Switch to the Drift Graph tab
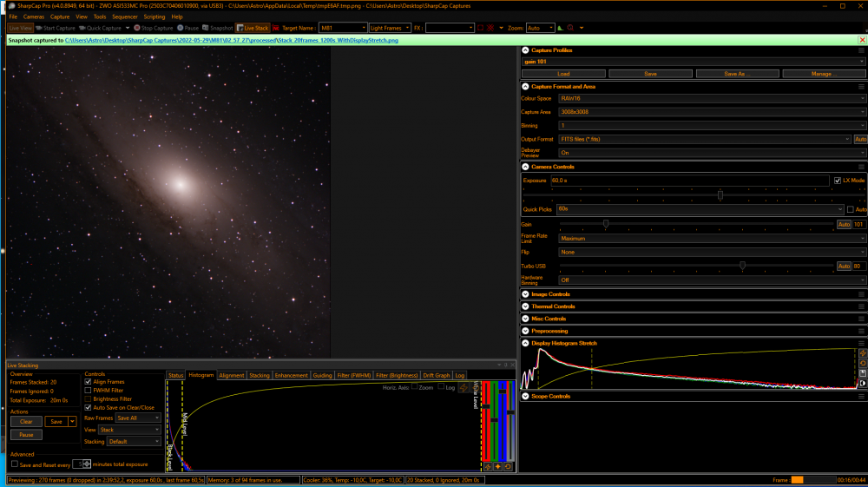 437,375
